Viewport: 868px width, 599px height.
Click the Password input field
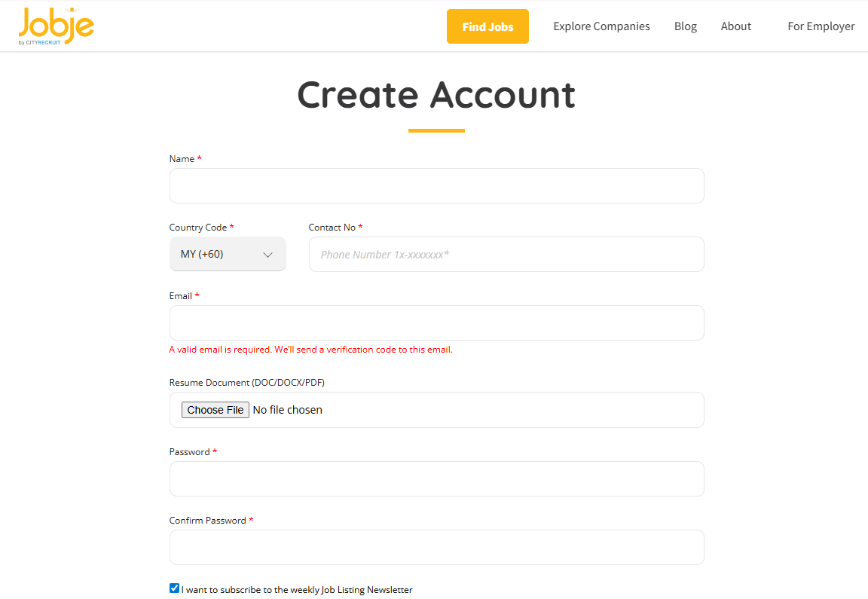tap(436, 478)
